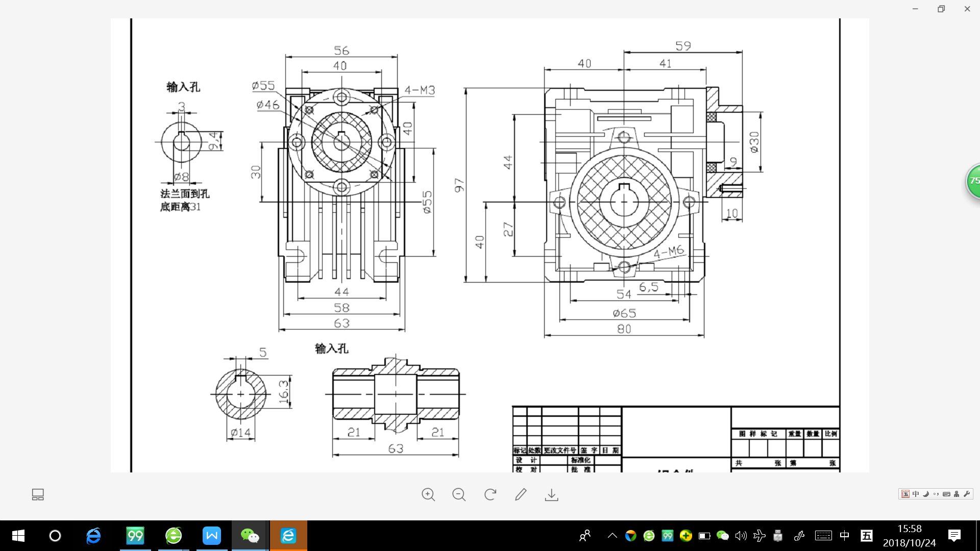Image resolution: width=980 pixels, height=551 pixels.
Task: Click the IME floating toolbar wrench icon
Action: (967, 494)
